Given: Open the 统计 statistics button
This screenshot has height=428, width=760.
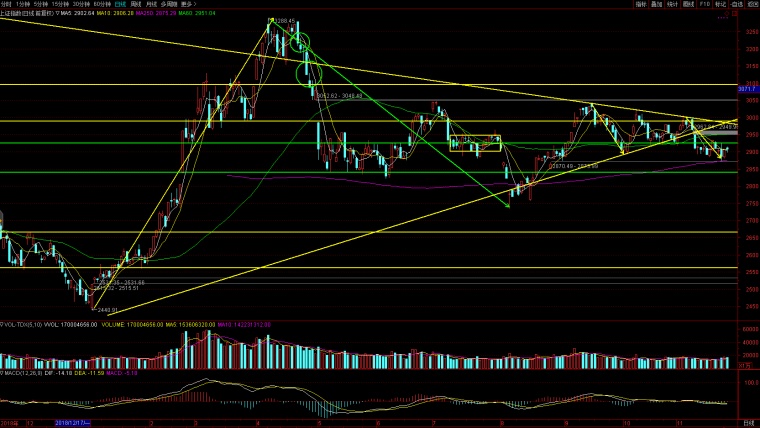Looking at the screenshot, I should pyautogui.click(x=672, y=4).
